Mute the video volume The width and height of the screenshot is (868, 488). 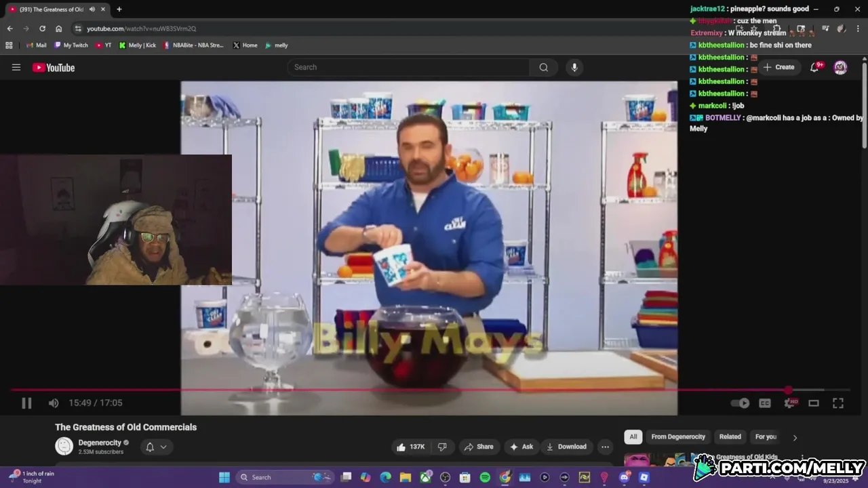pyautogui.click(x=54, y=403)
